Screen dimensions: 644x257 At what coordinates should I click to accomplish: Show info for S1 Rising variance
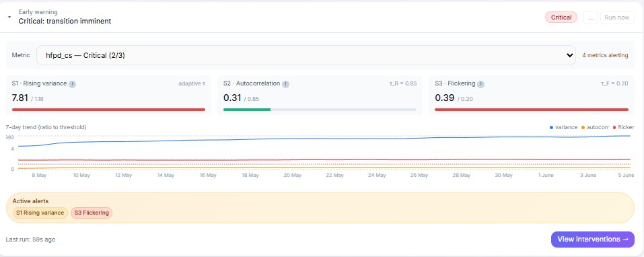(72, 83)
